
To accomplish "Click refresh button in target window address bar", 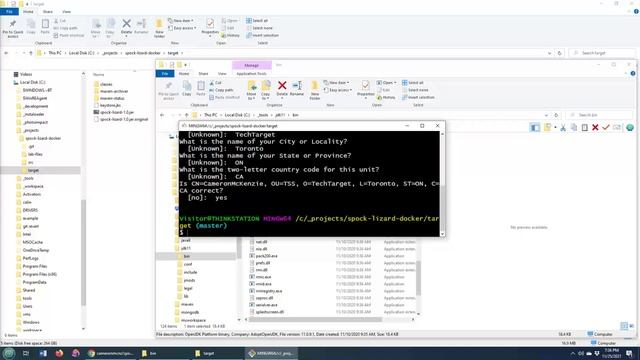I will coord(560,53).
